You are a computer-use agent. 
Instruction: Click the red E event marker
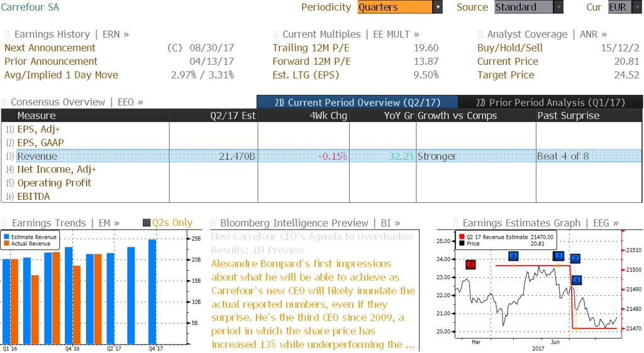click(470, 264)
